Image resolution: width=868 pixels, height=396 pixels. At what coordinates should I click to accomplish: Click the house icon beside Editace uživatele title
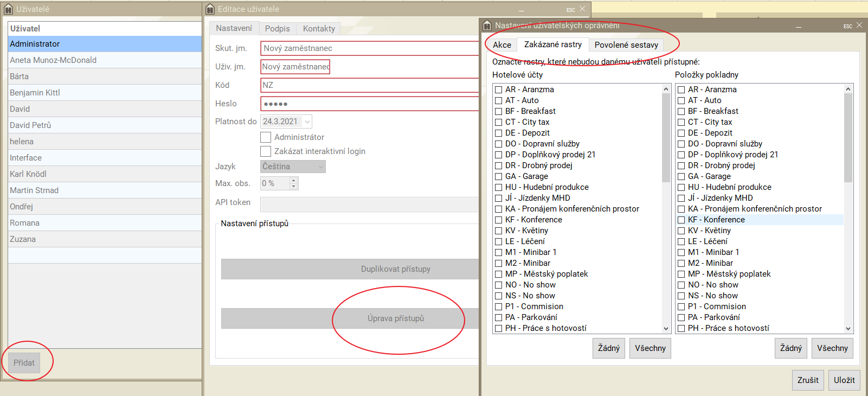[210, 9]
